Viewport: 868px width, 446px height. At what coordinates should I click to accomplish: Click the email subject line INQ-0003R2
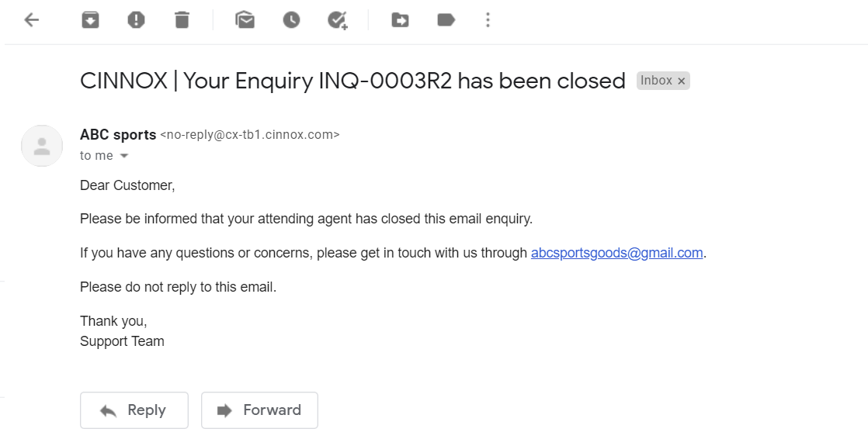[x=352, y=81]
